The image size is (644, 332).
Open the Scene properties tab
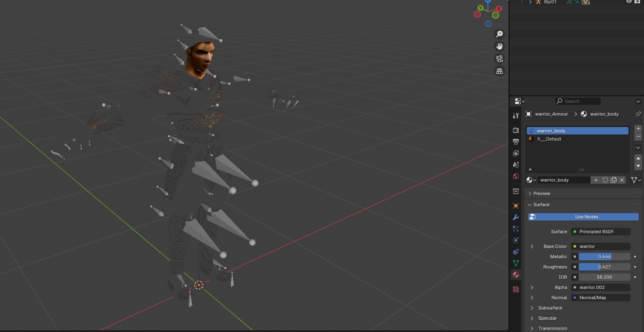point(516,164)
